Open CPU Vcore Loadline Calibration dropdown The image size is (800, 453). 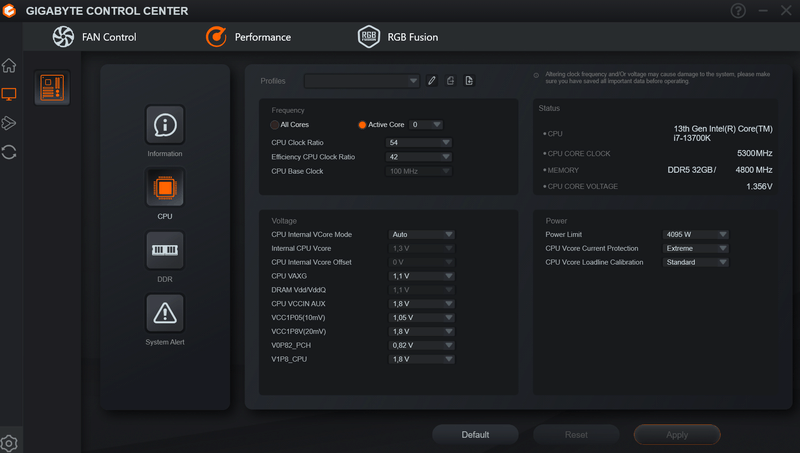[695, 262]
